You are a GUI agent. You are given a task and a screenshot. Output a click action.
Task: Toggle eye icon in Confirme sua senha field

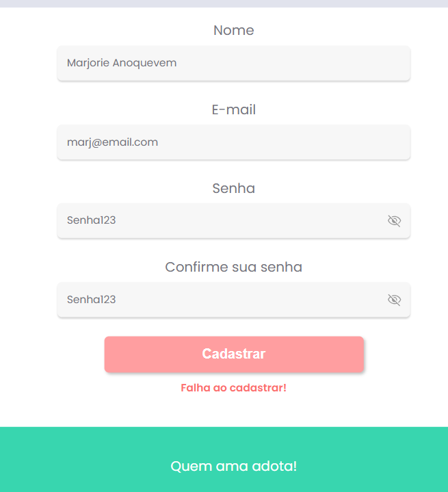394,300
